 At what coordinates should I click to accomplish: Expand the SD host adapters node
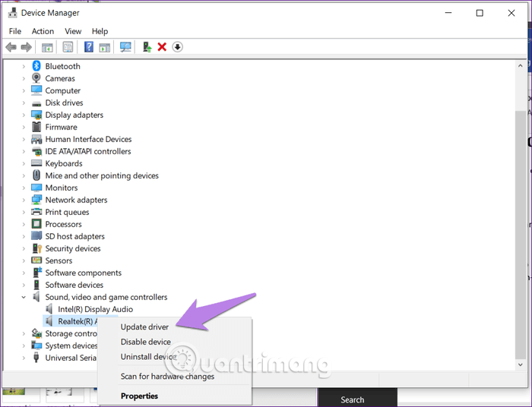pos(24,236)
